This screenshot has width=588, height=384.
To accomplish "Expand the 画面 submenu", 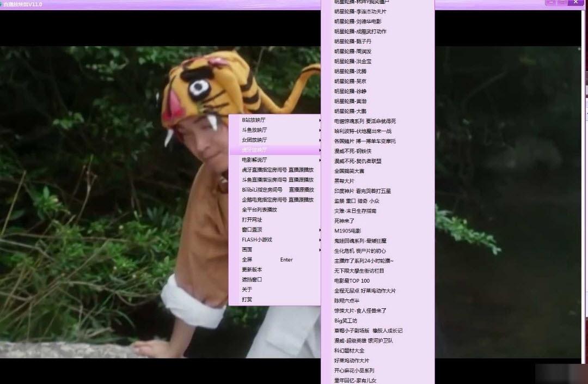I will [x=275, y=250].
